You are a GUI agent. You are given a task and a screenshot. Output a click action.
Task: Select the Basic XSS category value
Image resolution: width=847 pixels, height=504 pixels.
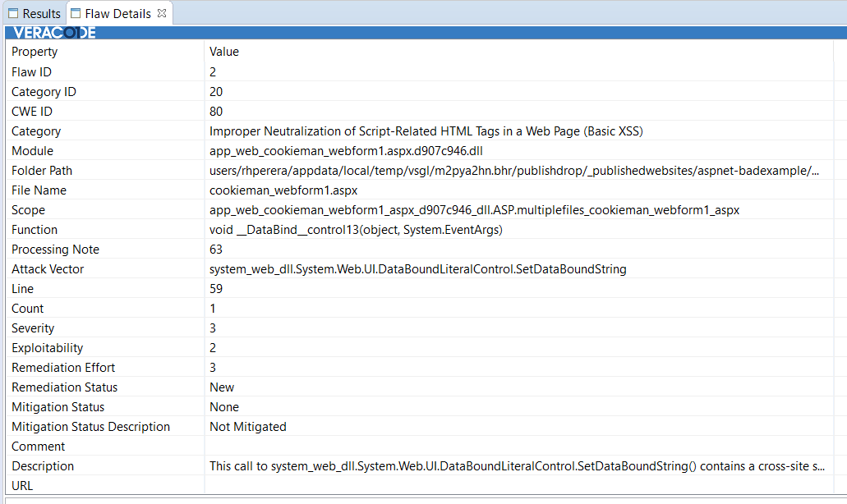[x=426, y=131]
